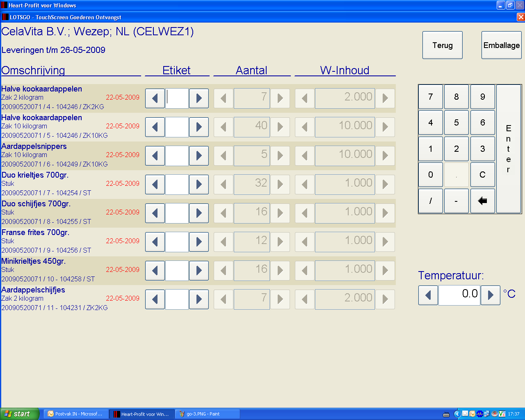Image resolution: width=525 pixels, height=420 pixels.
Task: Increase Etiket for Aardappelschijfjes row
Action: [x=199, y=299]
